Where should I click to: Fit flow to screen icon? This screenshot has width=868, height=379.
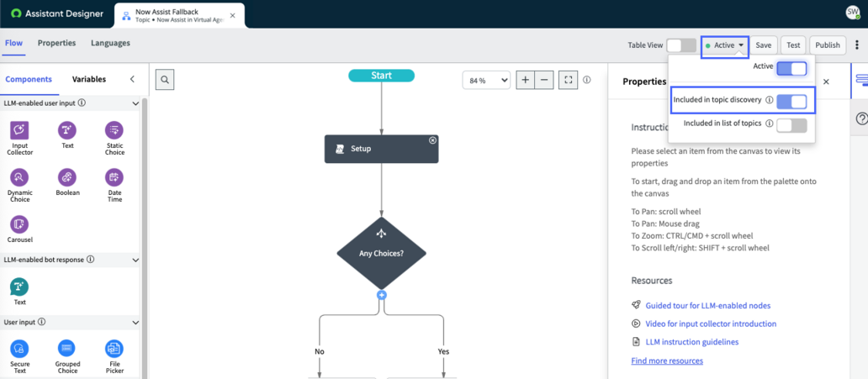click(568, 80)
